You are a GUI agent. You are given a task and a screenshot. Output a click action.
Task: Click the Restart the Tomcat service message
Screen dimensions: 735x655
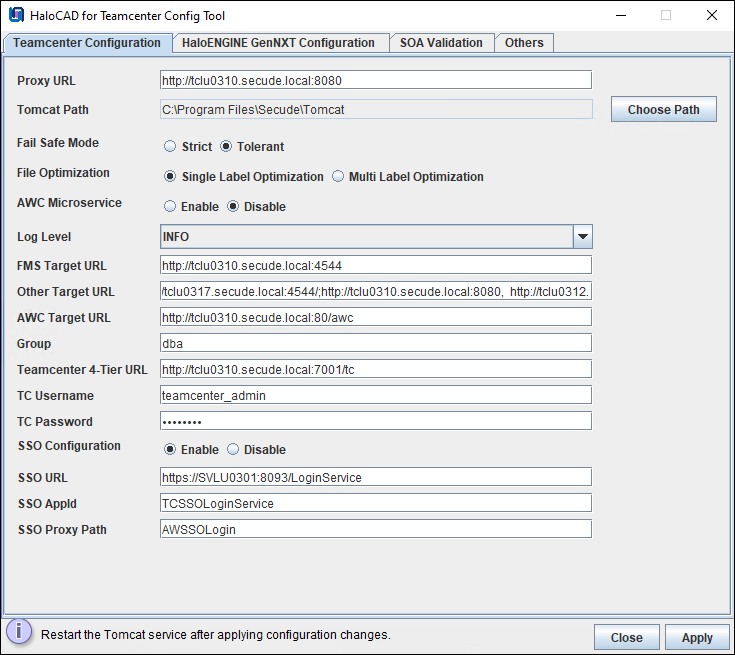point(216,634)
